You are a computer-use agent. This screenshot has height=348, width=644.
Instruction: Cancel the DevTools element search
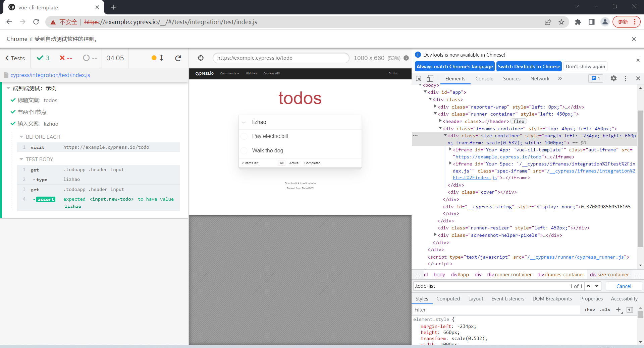coord(624,286)
